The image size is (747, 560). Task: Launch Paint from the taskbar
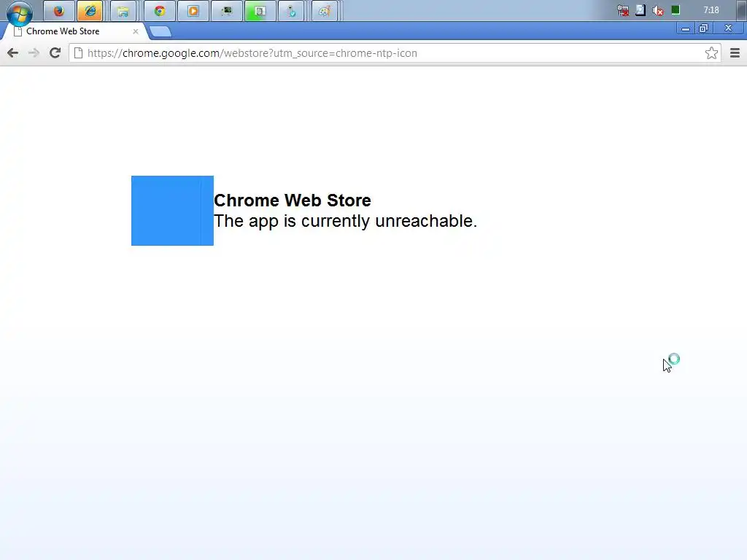tap(325, 11)
